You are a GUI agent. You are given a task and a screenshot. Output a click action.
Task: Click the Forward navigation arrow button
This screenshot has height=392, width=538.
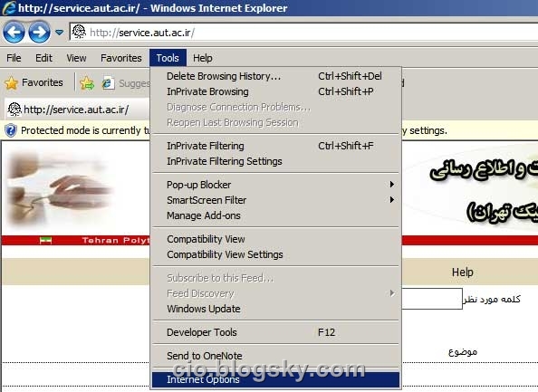[39, 33]
